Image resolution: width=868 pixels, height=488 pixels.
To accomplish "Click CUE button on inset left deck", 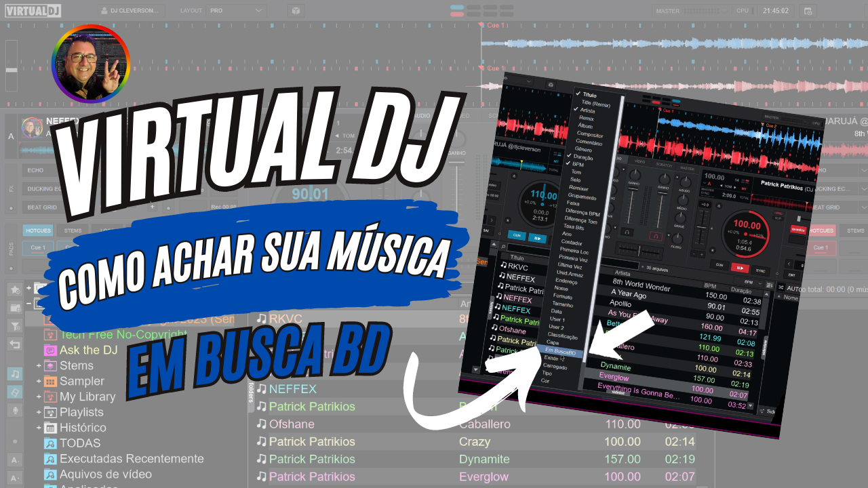I will click(516, 236).
